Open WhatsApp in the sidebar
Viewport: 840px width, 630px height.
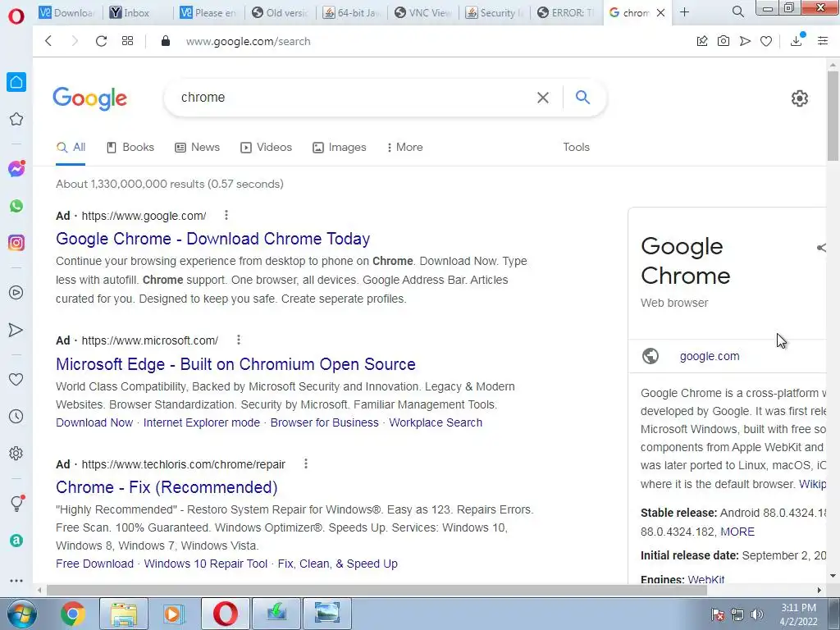click(16, 206)
